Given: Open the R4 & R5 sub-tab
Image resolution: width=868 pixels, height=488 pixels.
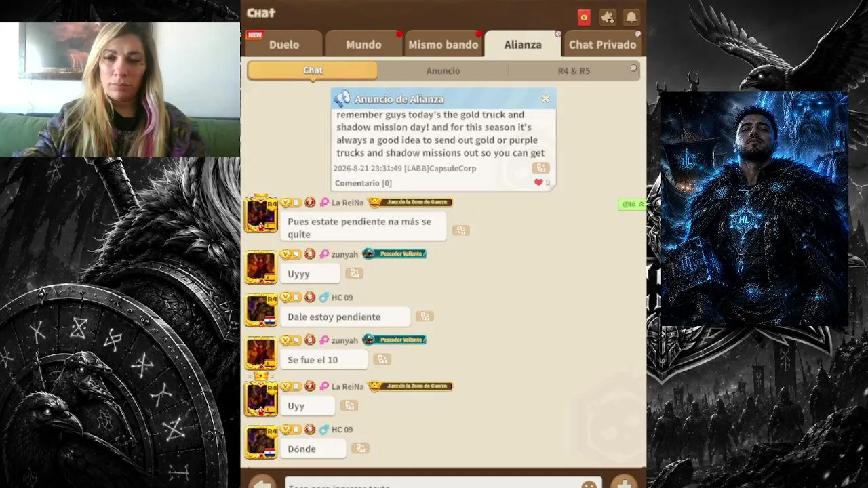Looking at the screenshot, I should tap(574, 70).
